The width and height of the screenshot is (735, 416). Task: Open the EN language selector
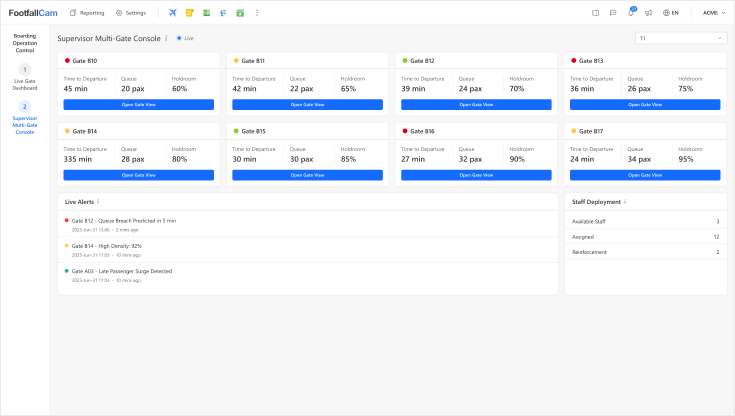coord(671,13)
